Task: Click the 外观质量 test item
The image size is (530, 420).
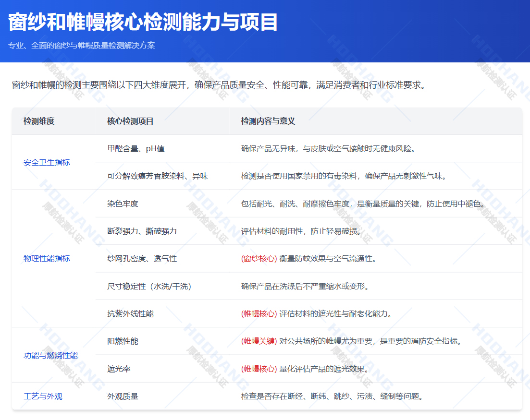Action: click(x=123, y=396)
